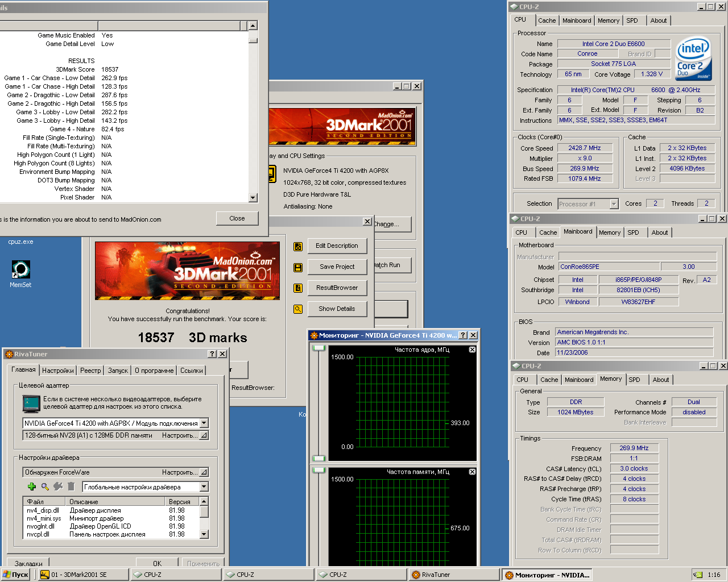Viewport: 728px width, 582px height.
Task: Click the Описание column header in driver list
Action: 115,501
